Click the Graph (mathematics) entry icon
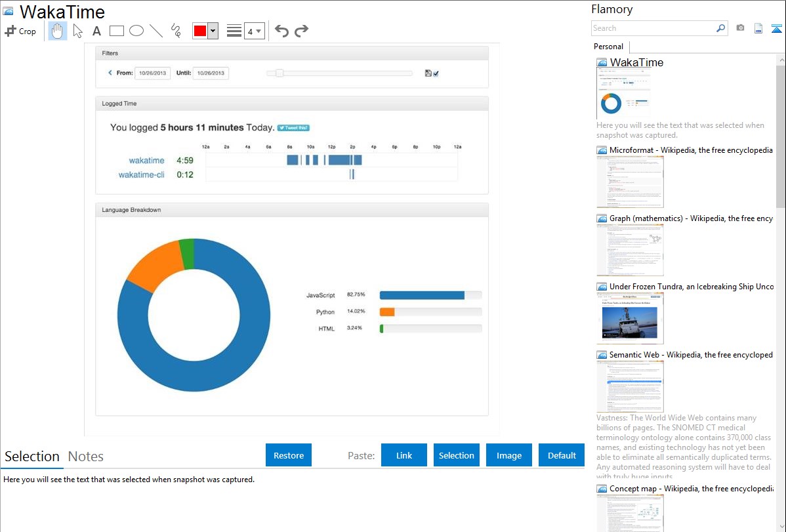This screenshot has width=786, height=532. coord(602,218)
